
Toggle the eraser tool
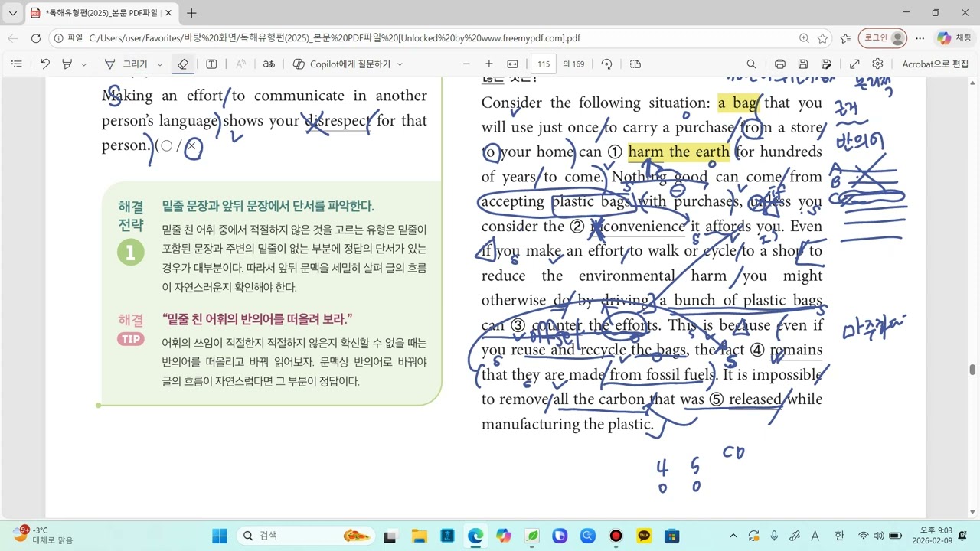[x=182, y=64]
